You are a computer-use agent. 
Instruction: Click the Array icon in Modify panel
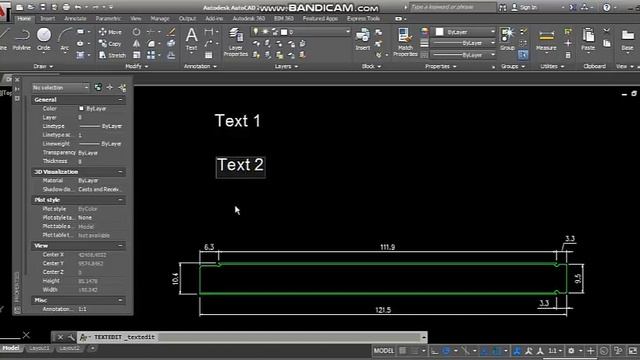click(x=151, y=55)
